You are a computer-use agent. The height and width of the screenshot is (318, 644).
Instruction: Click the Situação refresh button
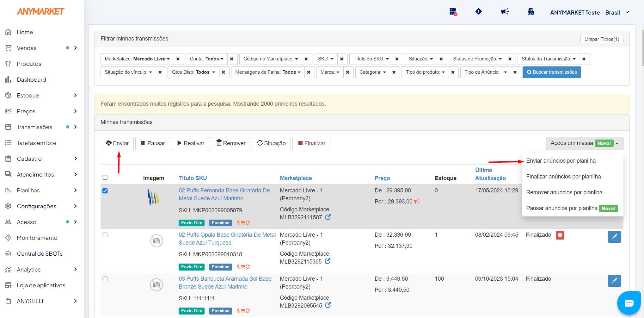(x=271, y=143)
